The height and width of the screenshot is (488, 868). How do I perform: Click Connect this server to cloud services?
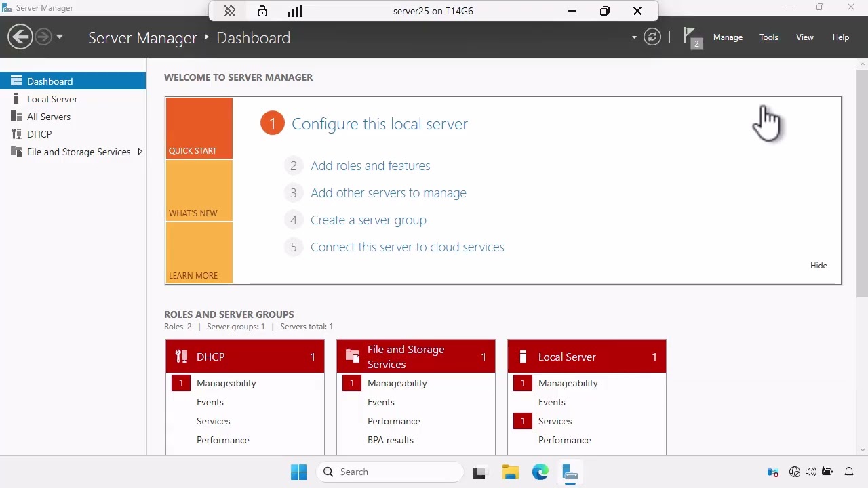[408, 247]
